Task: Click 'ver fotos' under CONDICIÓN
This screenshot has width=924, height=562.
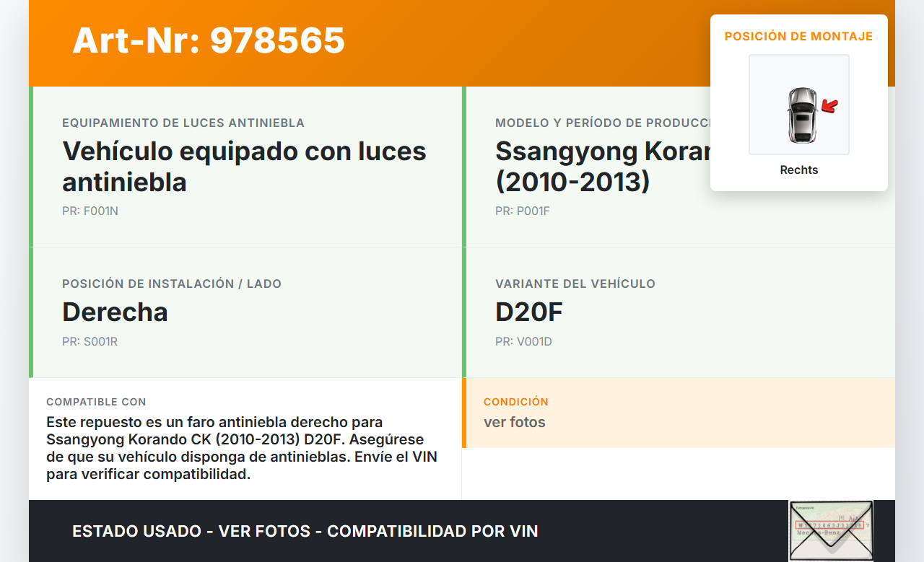Action: coord(515,423)
